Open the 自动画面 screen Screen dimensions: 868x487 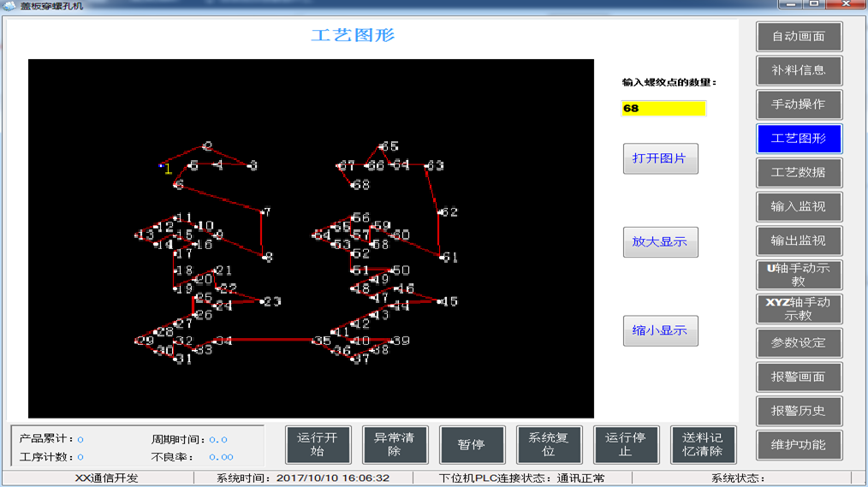[x=799, y=37]
